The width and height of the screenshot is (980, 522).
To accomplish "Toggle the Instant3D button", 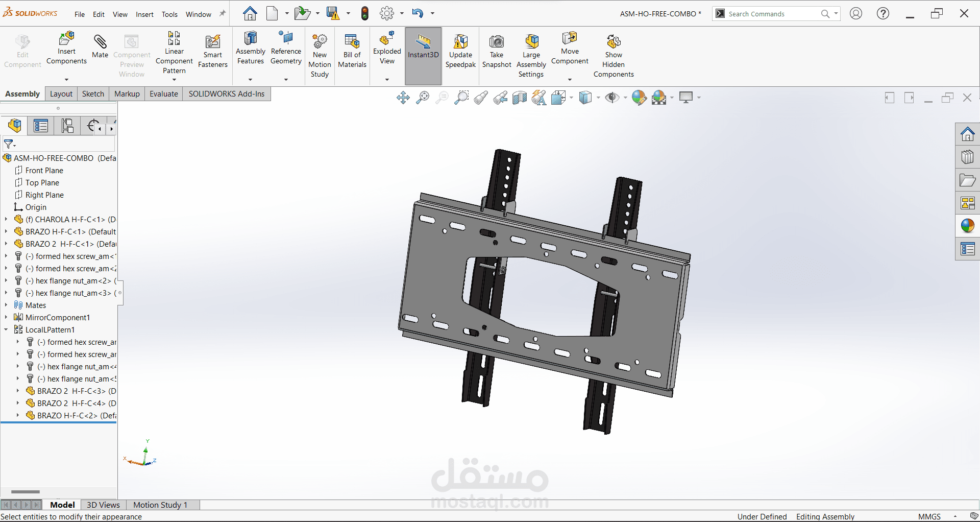I will point(423,56).
